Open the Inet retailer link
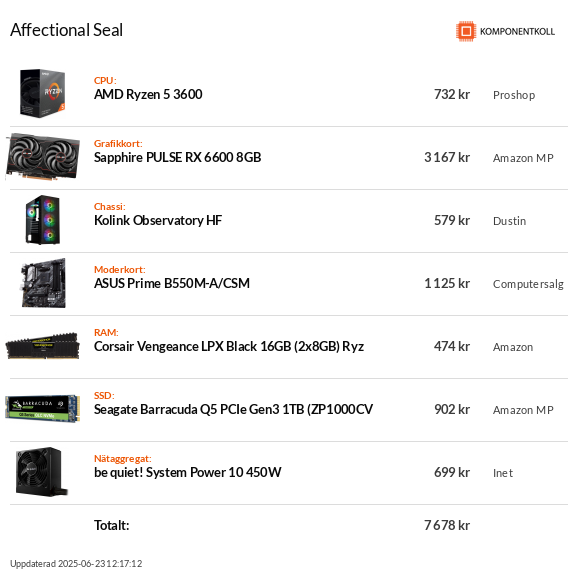The height and width of the screenshot is (577, 577). pos(503,473)
